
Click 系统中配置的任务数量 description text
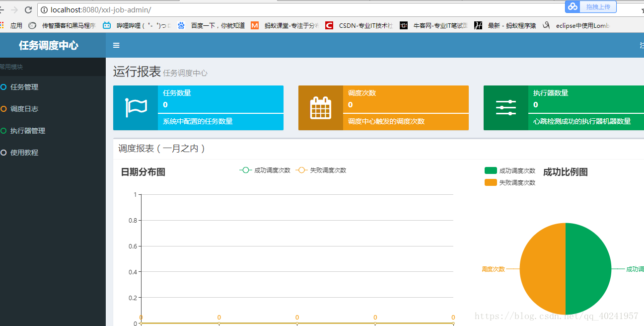click(x=198, y=121)
